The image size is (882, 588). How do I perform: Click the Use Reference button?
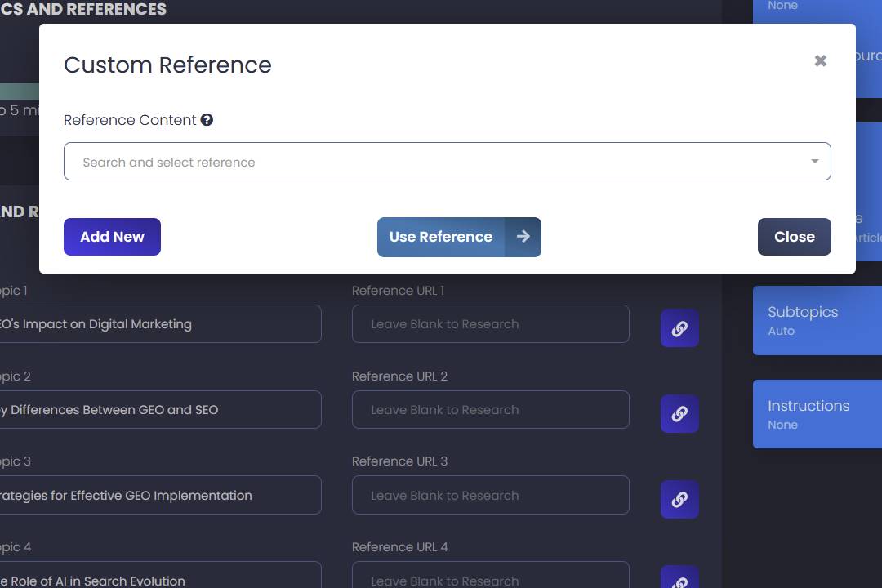pyautogui.click(x=440, y=236)
